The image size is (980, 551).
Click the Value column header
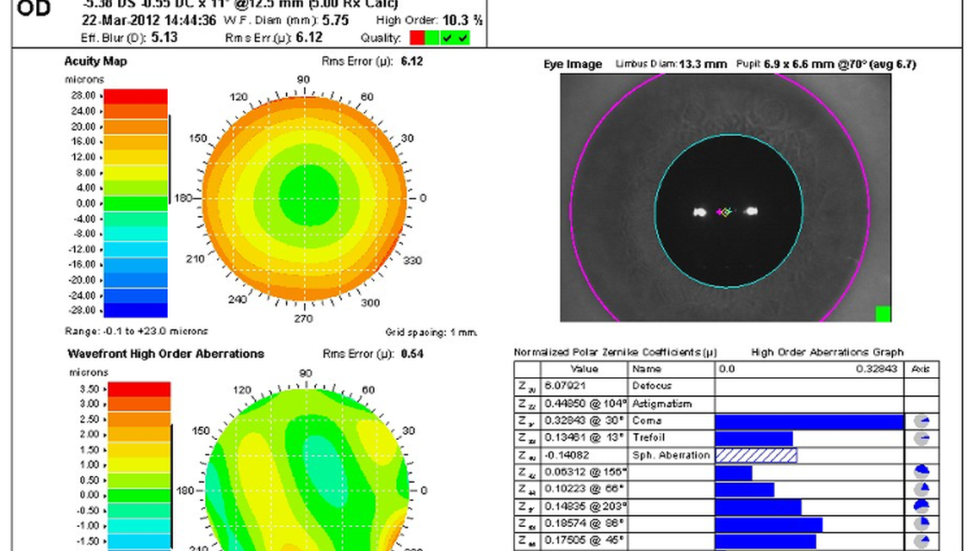pyautogui.click(x=584, y=369)
